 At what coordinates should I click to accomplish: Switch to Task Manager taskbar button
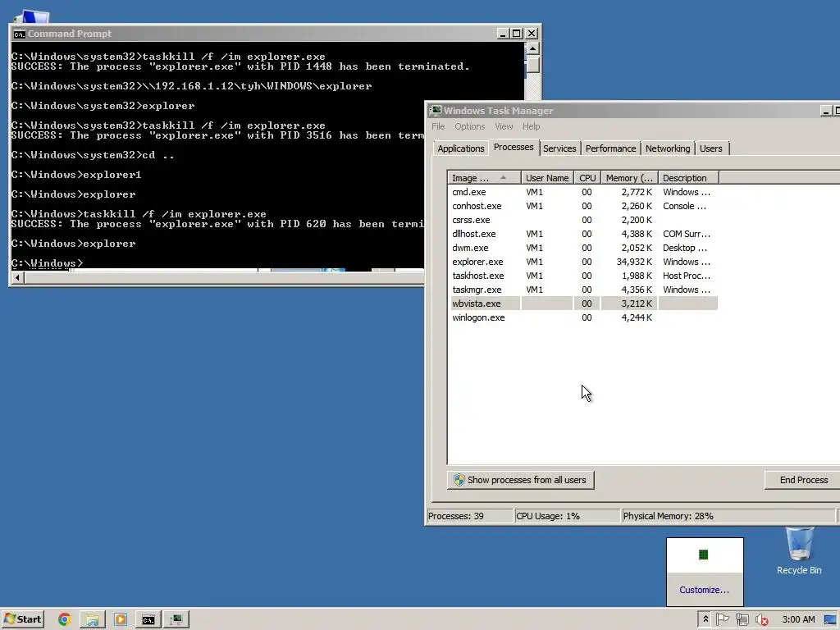coord(176,619)
